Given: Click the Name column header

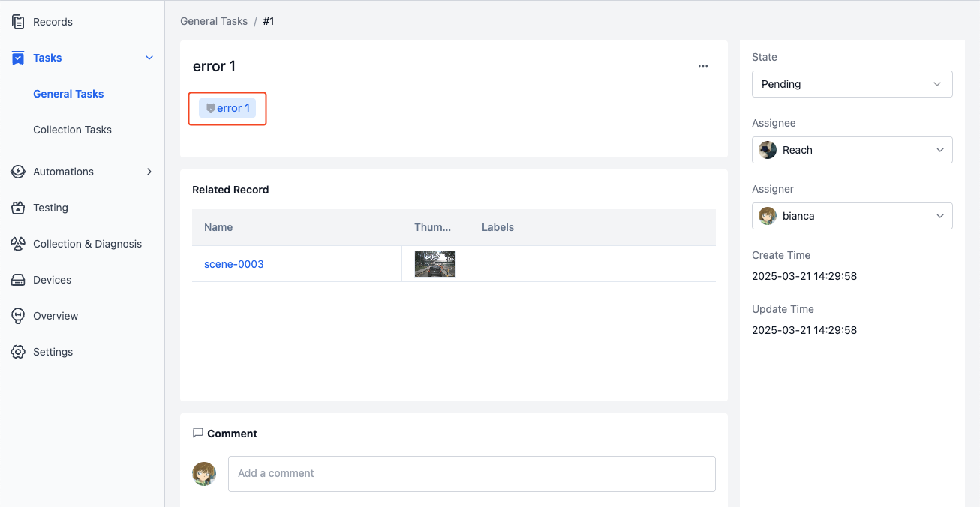Looking at the screenshot, I should [218, 227].
